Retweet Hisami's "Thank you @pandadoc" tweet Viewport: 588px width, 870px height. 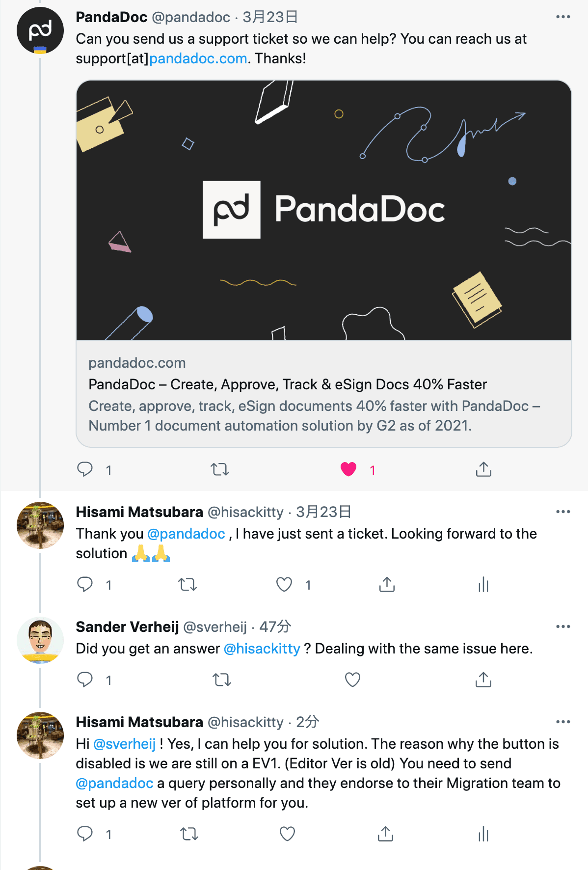click(x=187, y=584)
